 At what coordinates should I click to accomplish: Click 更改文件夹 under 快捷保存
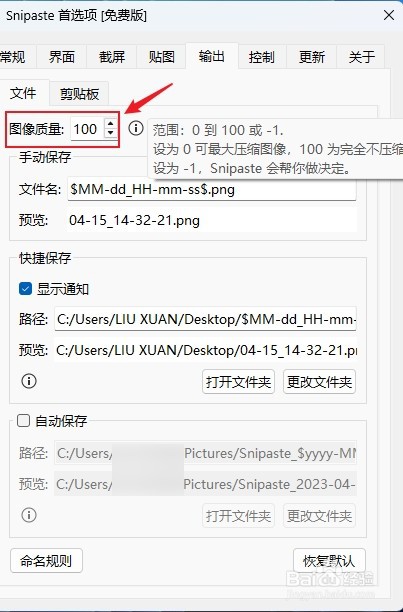(x=320, y=382)
